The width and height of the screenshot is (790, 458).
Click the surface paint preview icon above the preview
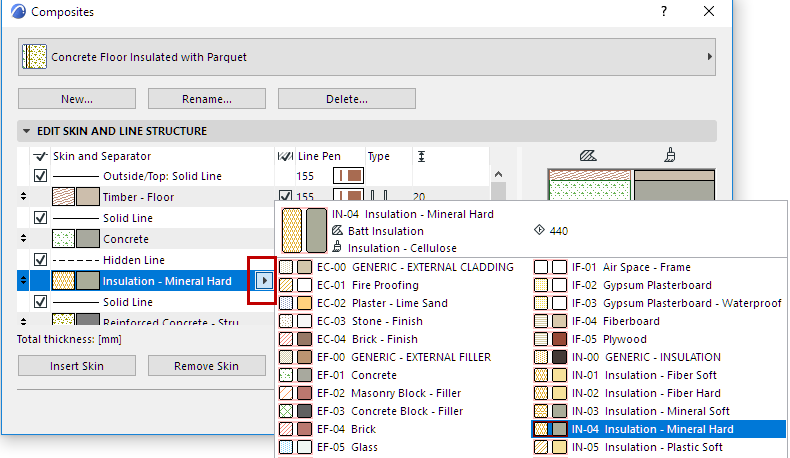coord(670,155)
